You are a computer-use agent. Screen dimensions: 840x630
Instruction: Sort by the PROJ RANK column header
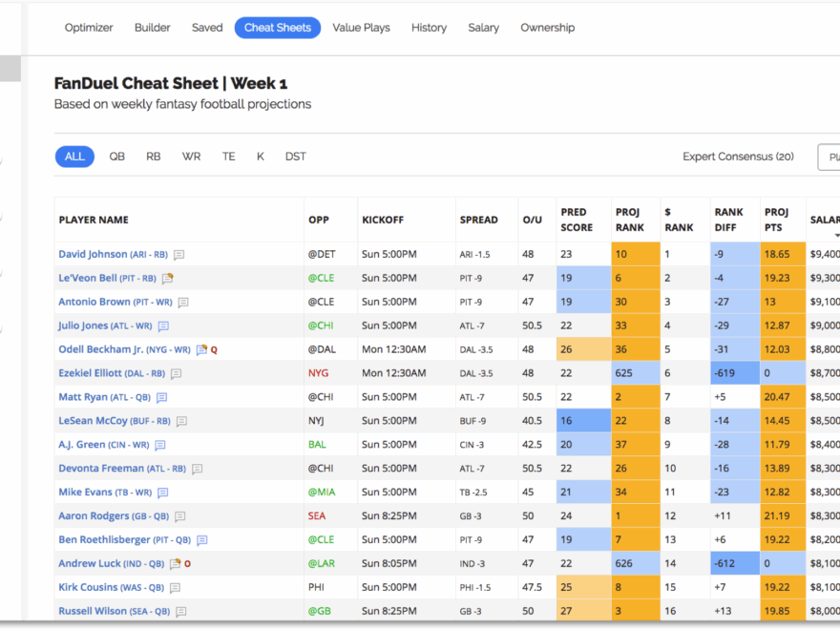click(x=630, y=220)
